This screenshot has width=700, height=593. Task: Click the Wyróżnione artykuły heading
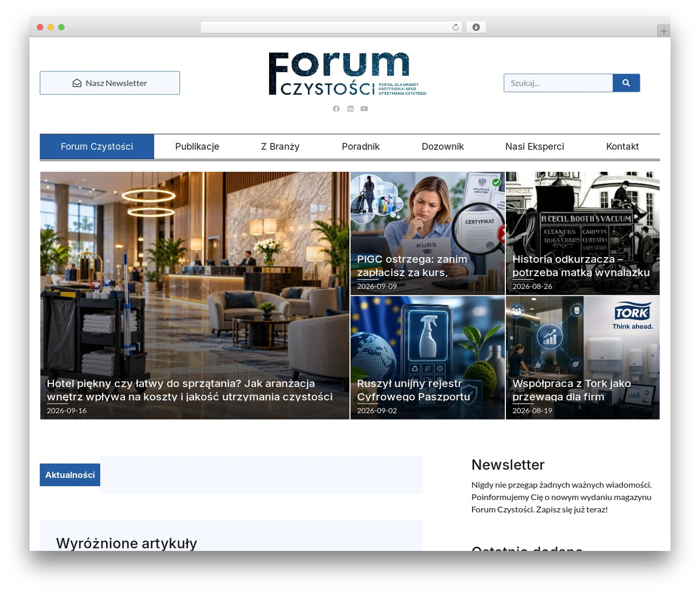click(126, 543)
